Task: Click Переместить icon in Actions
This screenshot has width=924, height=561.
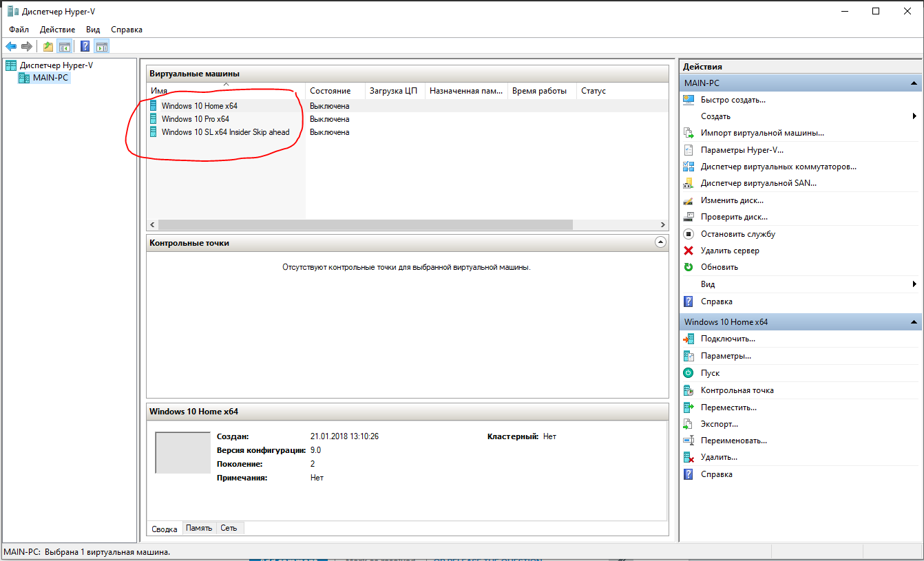Action: pos(688,407)
